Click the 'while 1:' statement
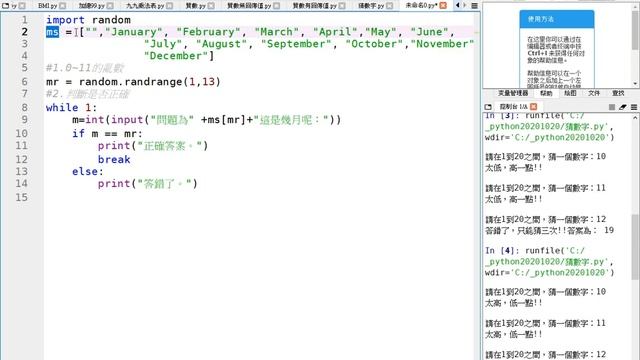The width and height of the screenshot is (640, 360). [x=71, y=107]
